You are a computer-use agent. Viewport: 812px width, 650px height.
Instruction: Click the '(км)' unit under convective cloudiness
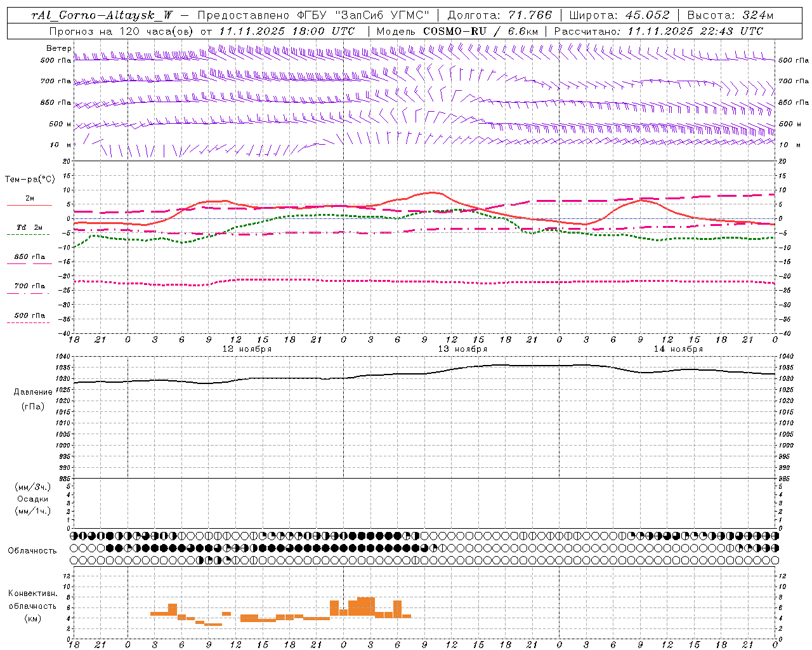click(33, 618)
